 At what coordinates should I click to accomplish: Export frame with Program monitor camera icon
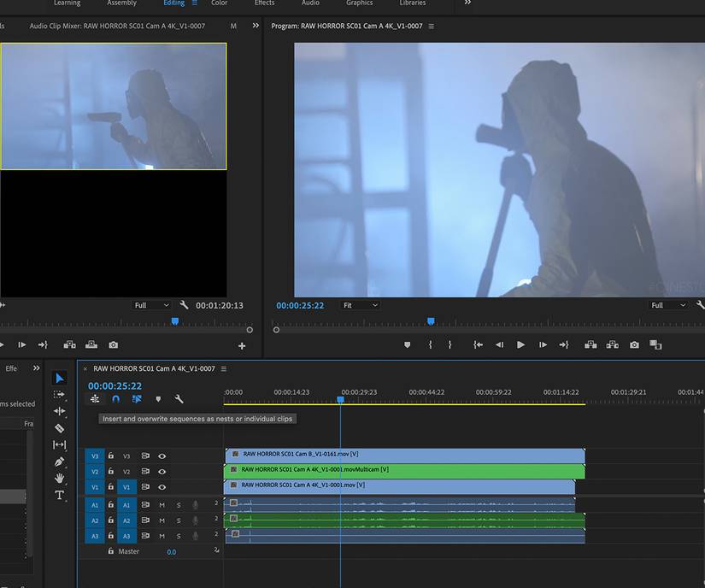tap(634, 345)
